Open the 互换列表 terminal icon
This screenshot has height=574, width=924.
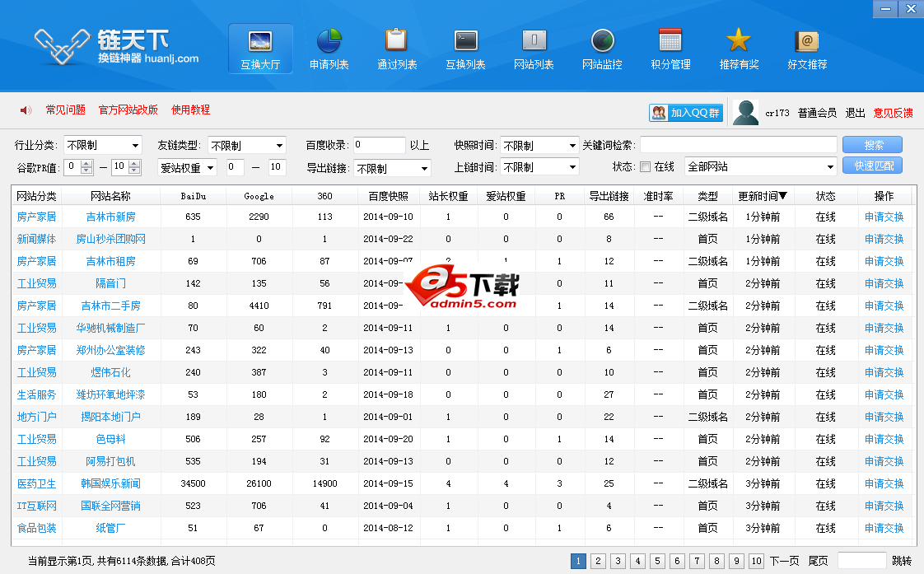point(465,40)
